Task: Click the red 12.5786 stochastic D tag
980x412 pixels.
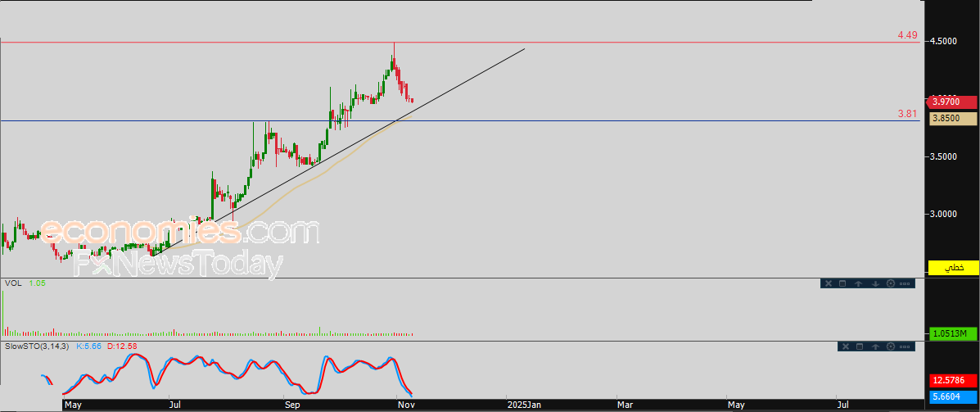Action: coord(953,380)
